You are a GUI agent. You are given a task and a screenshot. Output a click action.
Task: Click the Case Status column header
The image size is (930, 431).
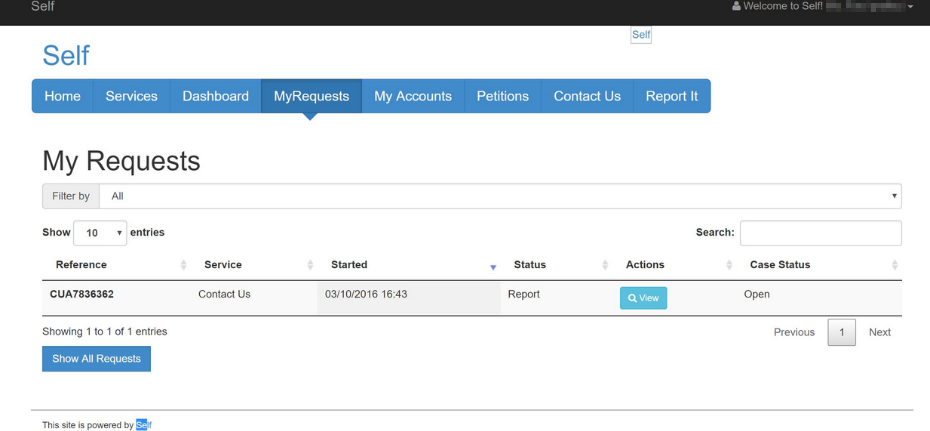click(819, 265)
